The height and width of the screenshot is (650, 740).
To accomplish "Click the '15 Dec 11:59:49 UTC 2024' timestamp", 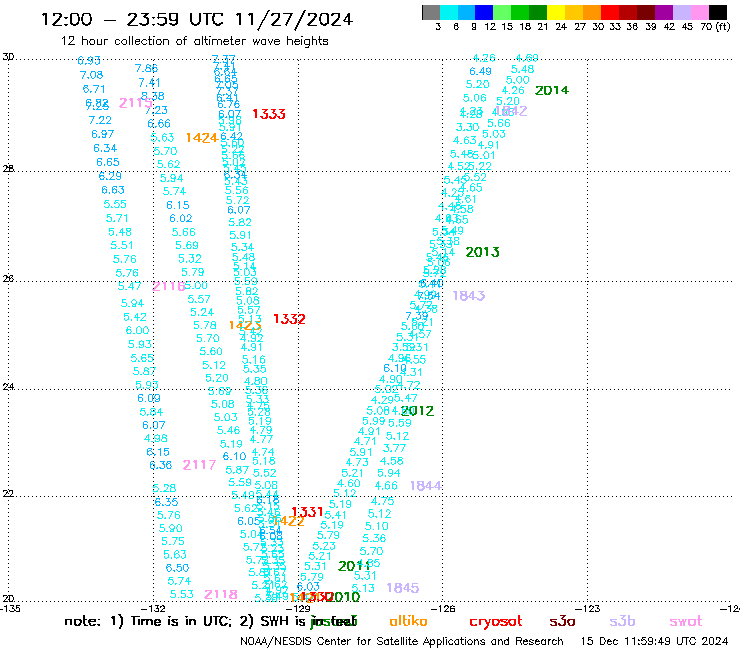I will pos(655,642).
